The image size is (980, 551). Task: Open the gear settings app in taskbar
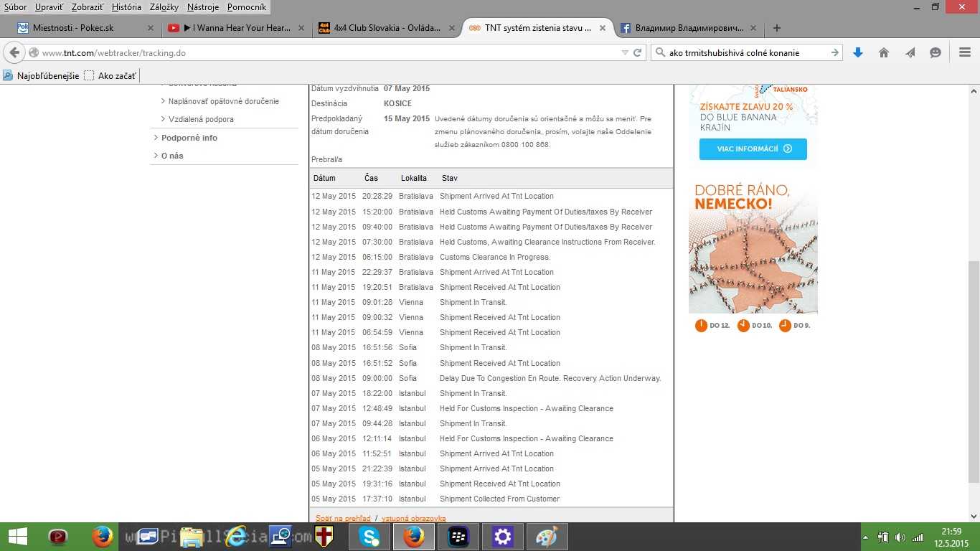tap(503, 537)
